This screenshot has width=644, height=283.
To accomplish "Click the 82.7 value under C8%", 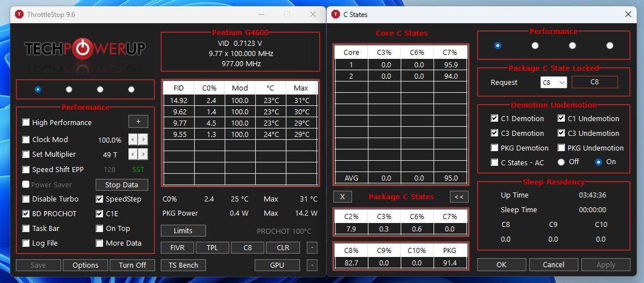I will 351,263.
